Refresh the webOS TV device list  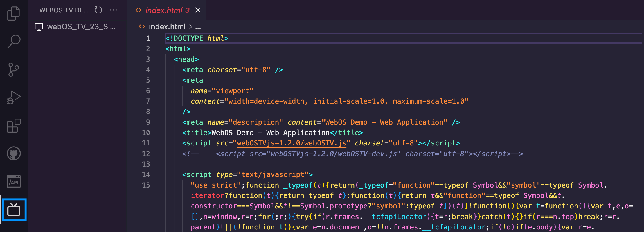[98, 10]
